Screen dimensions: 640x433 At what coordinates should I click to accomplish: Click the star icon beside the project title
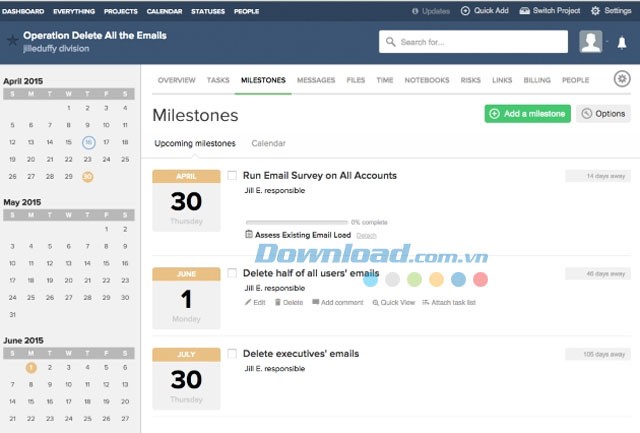point(12,41)
